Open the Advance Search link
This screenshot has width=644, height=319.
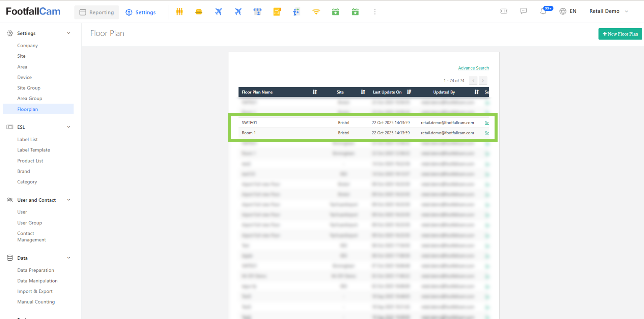pos(473,68)
